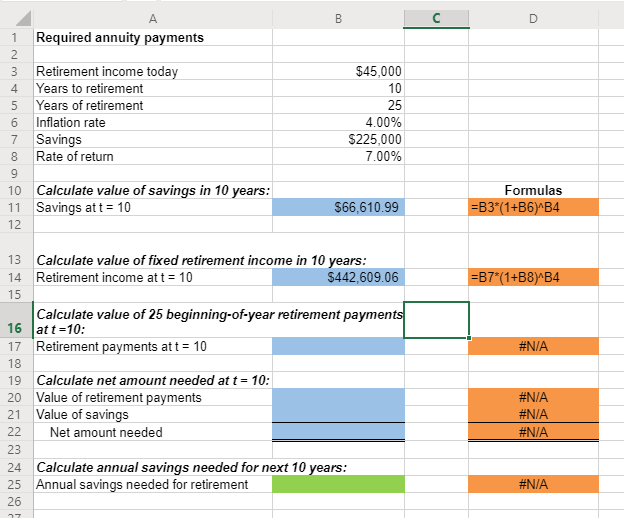Viewport: 624px width, 518px height.
Task: Select row 22 header
Action: [x=16, y=432]
